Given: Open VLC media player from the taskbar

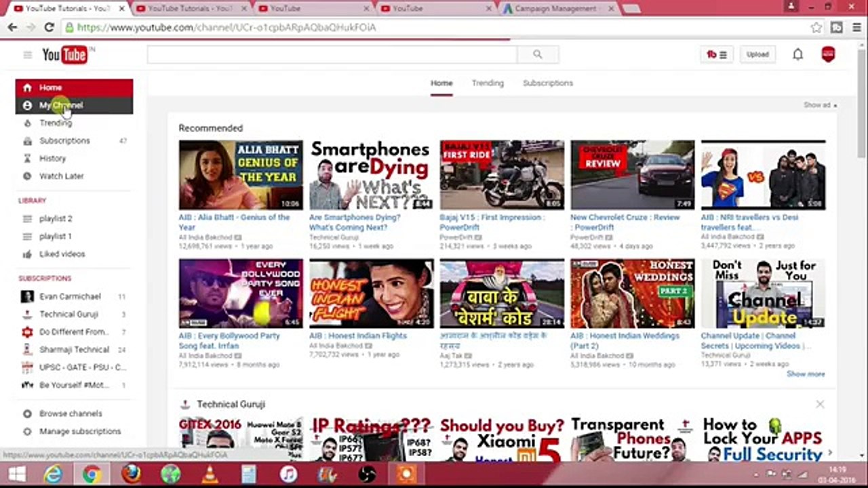Looking at the screenshot, I should [x=210, y=474].
